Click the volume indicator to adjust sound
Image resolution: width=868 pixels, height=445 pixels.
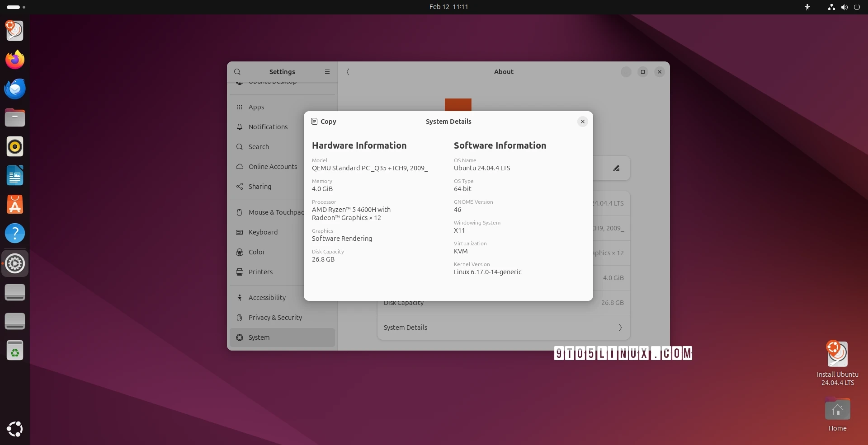coord(844,7)
